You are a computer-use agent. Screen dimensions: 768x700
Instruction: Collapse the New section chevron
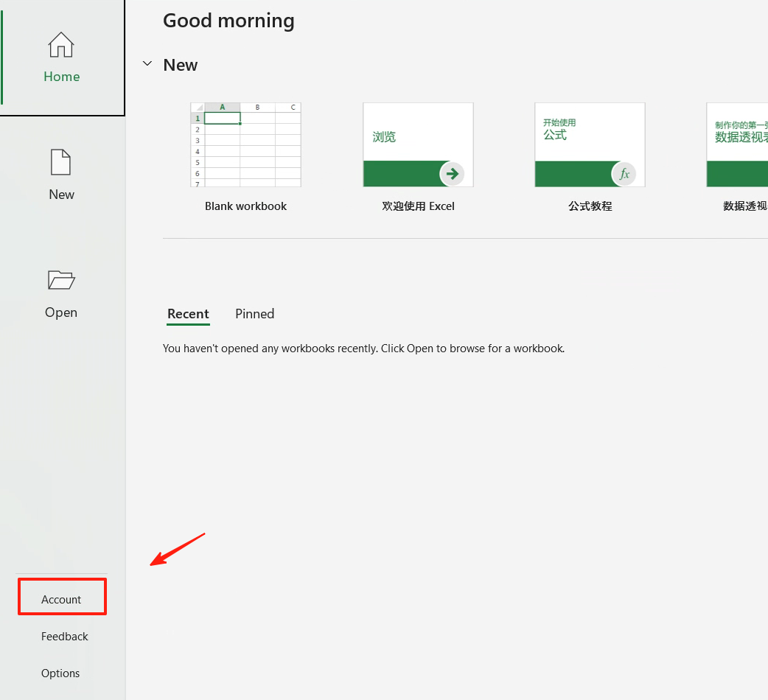147,65
